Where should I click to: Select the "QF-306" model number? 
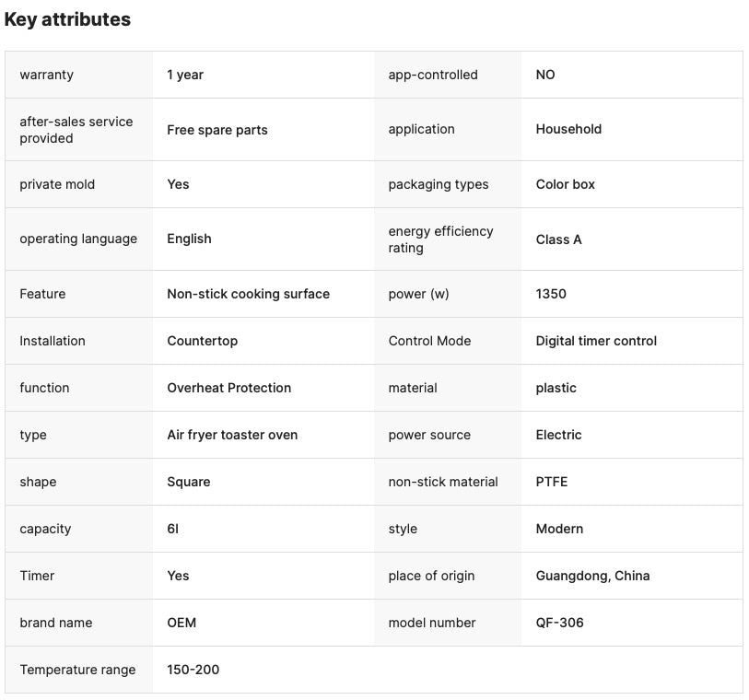559,623
